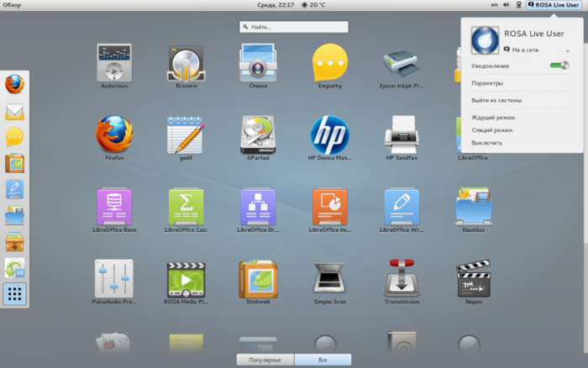Choose Выйти из системы
Screen dimensions: 588x368
496,100
